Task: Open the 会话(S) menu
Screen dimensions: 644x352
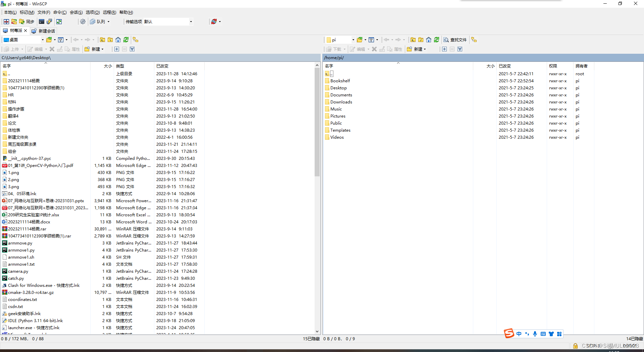Action: [76, 12]
